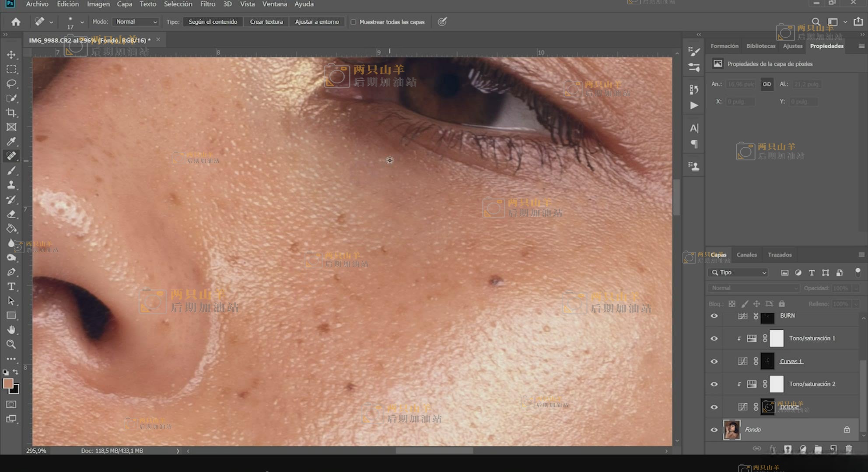
Task: Click the foreground color swatch
Action: tap(8, 384)
